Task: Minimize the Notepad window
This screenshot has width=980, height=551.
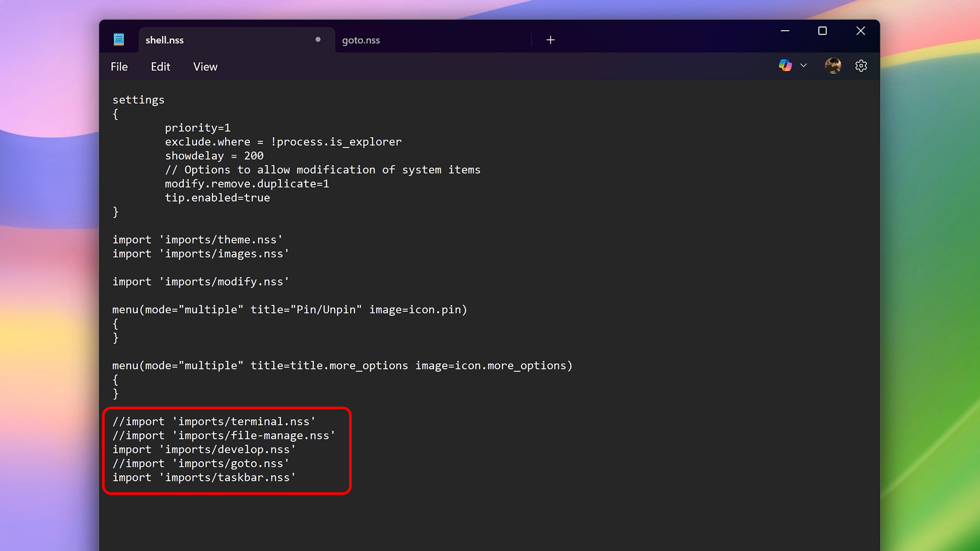Action: click(x=785, y=31)
